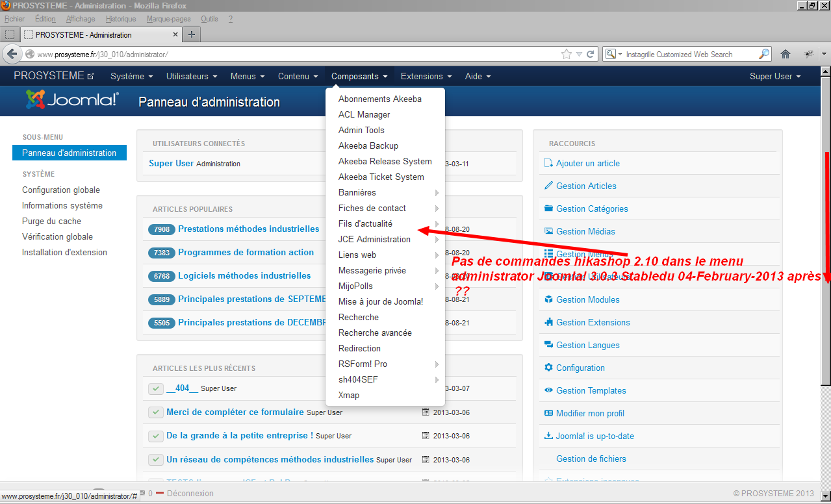Click the Gestion Catégories folder icon
Viewport: 831px width, 504px height.
tap(548, 208)
